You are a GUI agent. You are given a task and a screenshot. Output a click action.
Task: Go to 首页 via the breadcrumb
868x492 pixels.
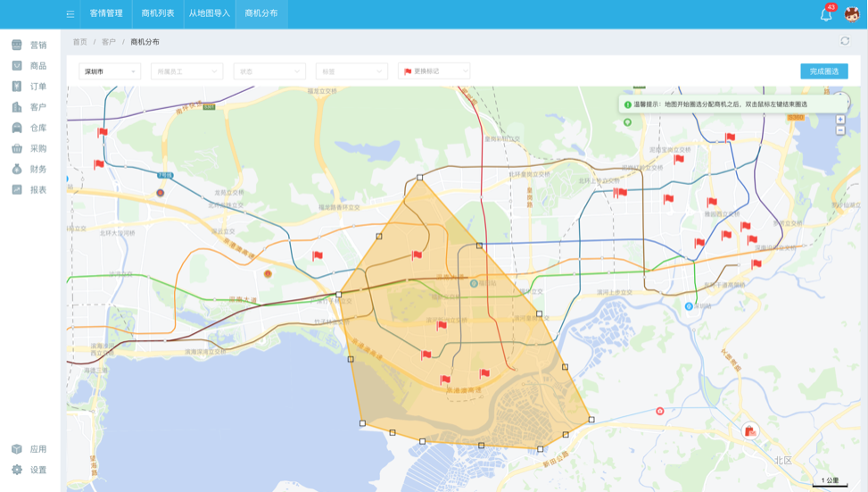click(x=79, y=42)
